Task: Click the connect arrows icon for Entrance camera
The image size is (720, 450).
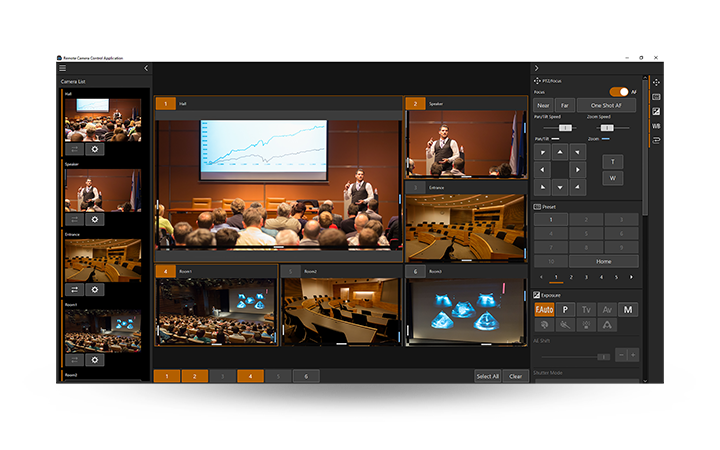Action: [x=74, y=289]
